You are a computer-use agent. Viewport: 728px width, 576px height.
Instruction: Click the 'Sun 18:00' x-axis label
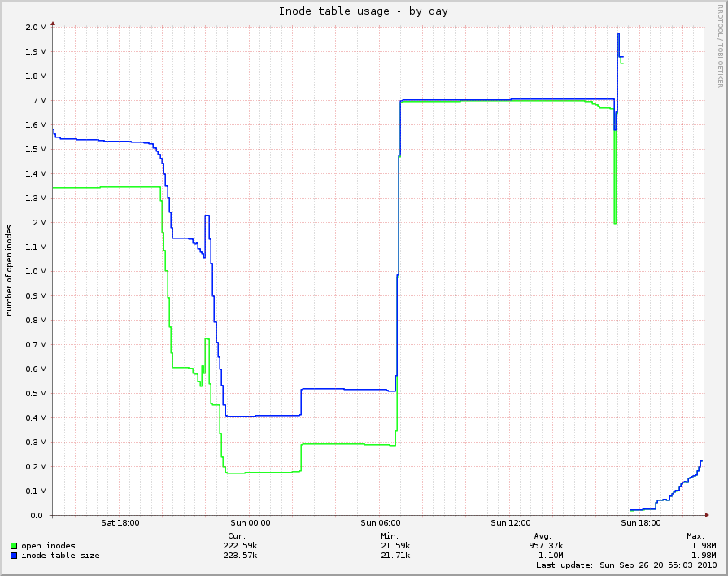pos(641,523)
